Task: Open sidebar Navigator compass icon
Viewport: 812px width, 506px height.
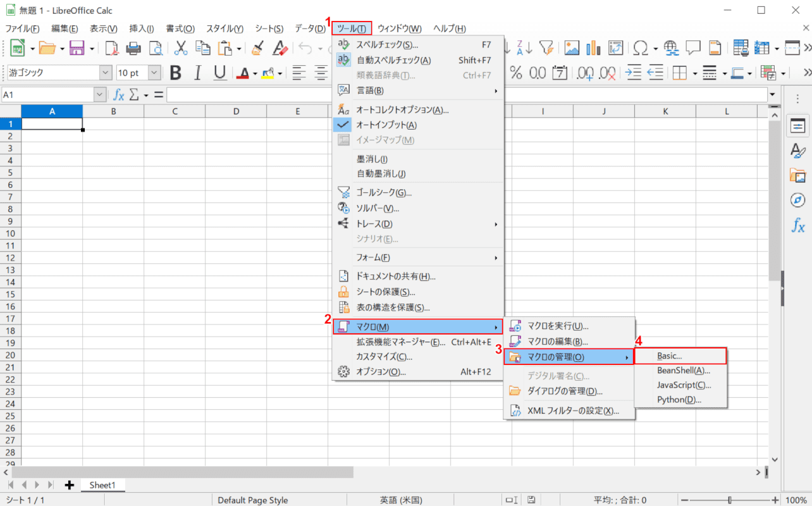Action: pos(798,200)
